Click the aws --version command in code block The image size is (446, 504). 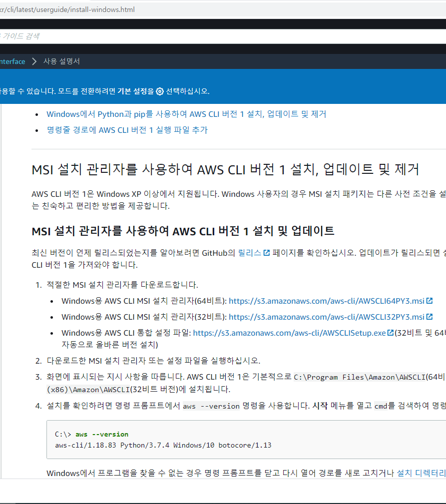pyautogui.click(x=102, y=434)
